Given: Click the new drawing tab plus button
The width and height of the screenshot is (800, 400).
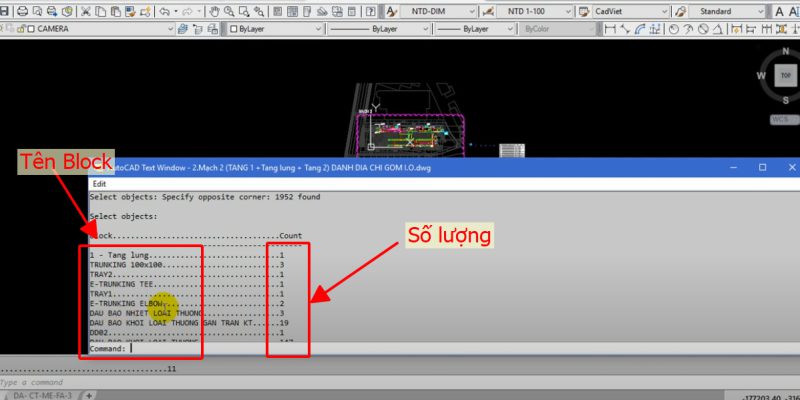Looking at the screenshot, I should 89,394.
